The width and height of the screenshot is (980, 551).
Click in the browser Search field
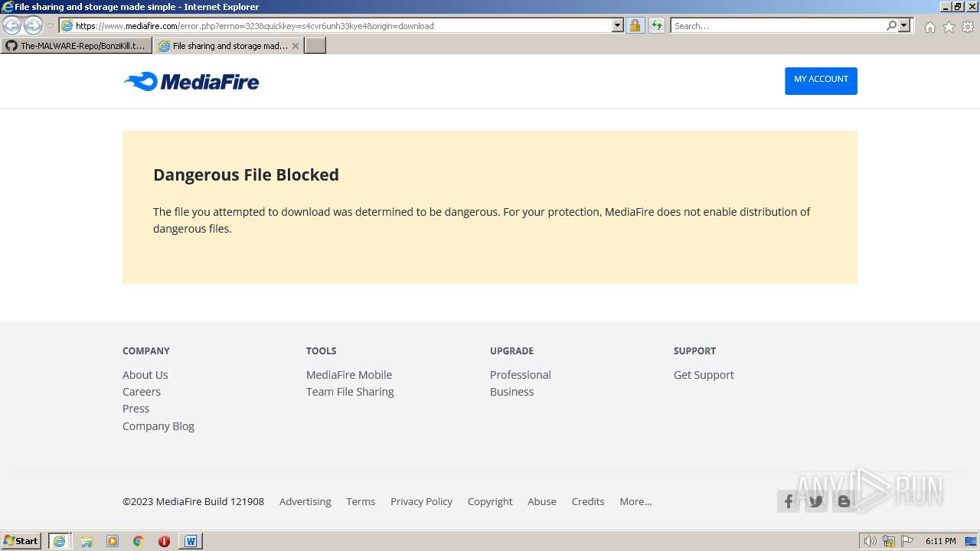[x=777, y=25]
